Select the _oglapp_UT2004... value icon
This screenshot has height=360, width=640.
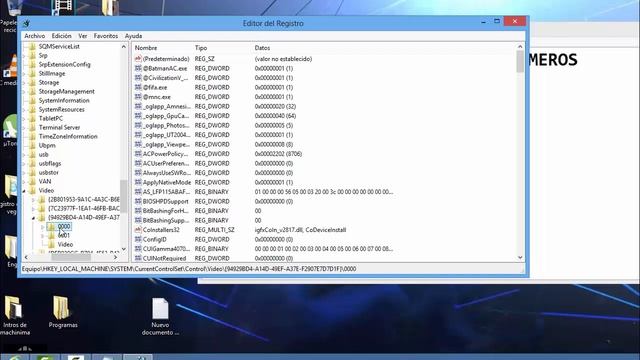tap(138, 135)
